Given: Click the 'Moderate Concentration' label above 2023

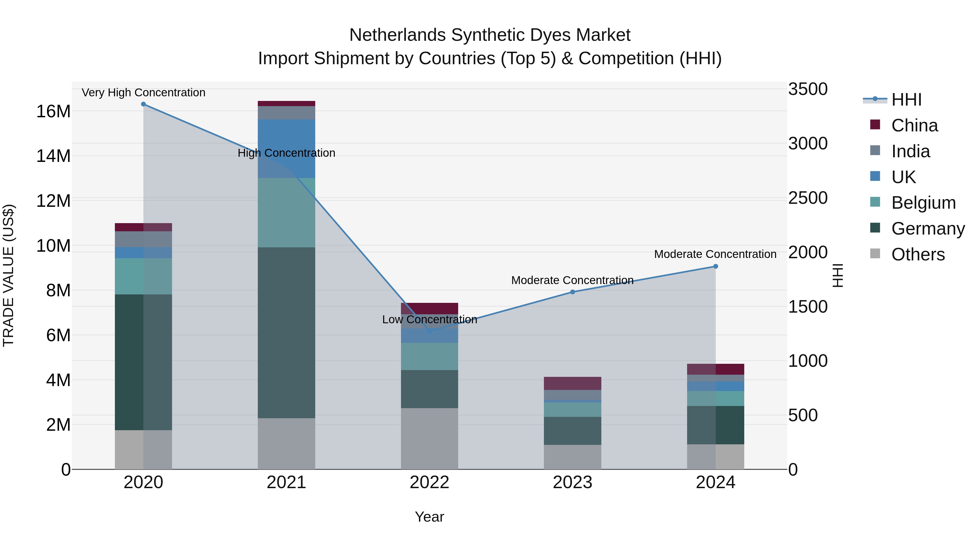Looking at the screenshot, I should click(572, 280).
